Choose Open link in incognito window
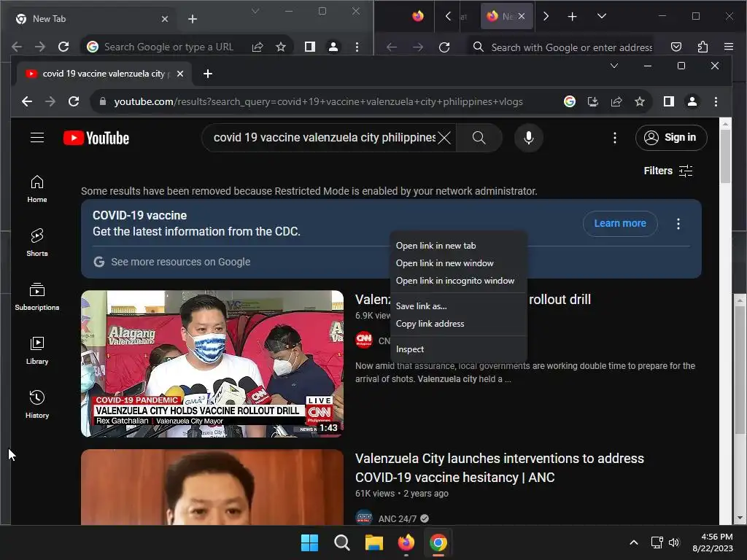747x560 pixels. coord(458,281)
